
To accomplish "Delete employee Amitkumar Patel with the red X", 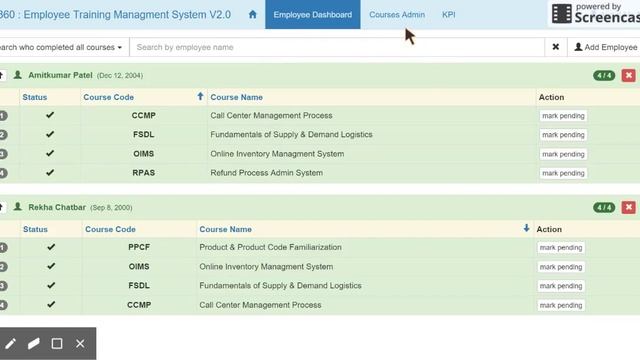I will tap(629, 76).
